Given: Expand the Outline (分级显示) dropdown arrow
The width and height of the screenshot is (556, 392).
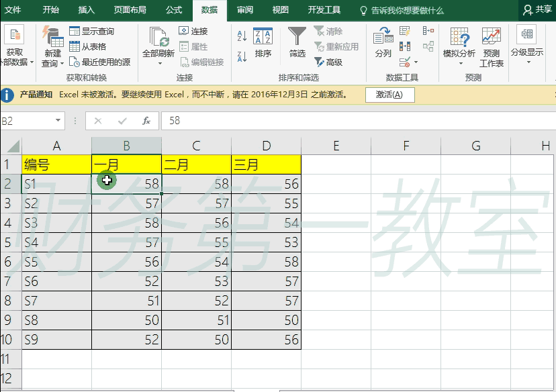Looking at the screenshot, I should [x=528, y=62].
